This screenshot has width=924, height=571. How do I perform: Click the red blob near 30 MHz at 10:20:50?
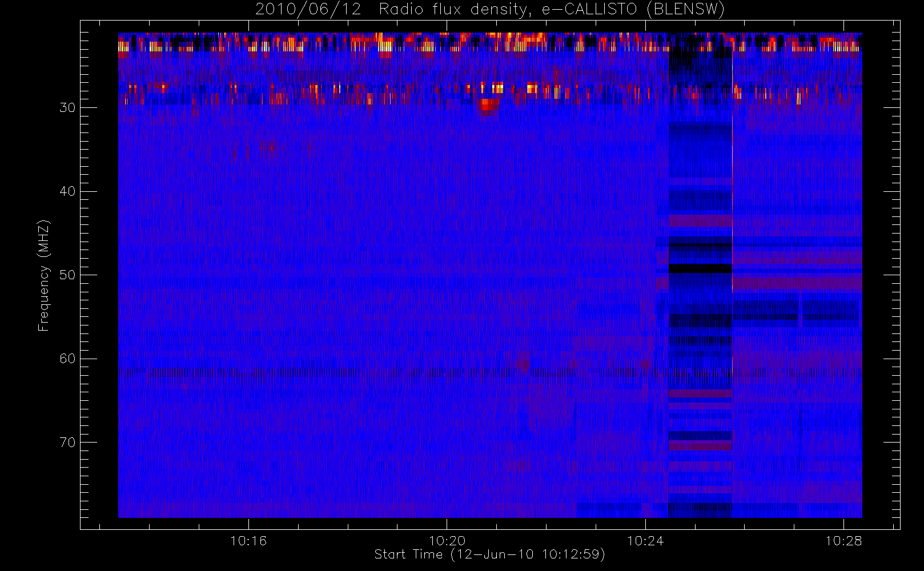488,106
